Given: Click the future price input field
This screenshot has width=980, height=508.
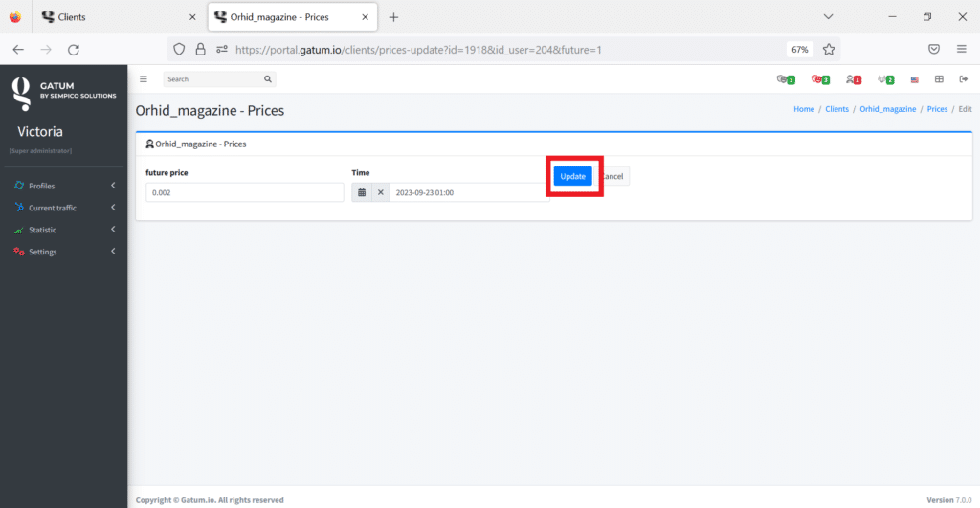Looking at the screenshot, I should (x=244, y=192).
